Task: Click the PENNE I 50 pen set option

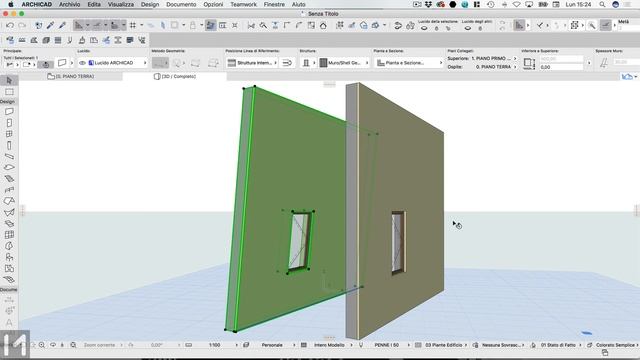Action: coord(387,345)
